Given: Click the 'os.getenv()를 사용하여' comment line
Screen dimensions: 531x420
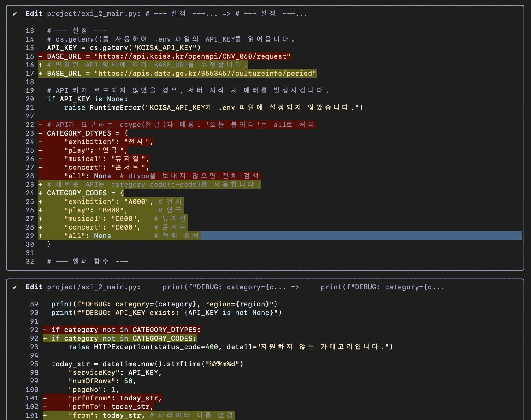Looking at the screenshot, I should (170, 39).
